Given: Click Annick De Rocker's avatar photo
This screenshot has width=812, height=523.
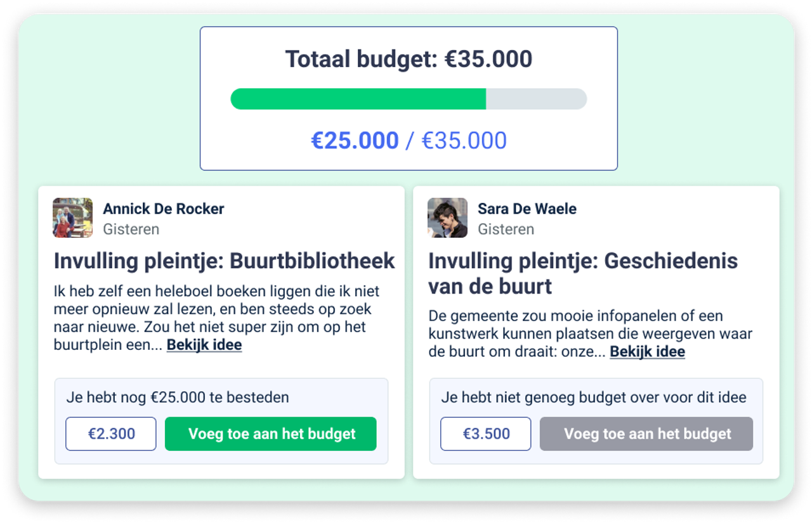Looking at the screenshot, I should point(72,218).
